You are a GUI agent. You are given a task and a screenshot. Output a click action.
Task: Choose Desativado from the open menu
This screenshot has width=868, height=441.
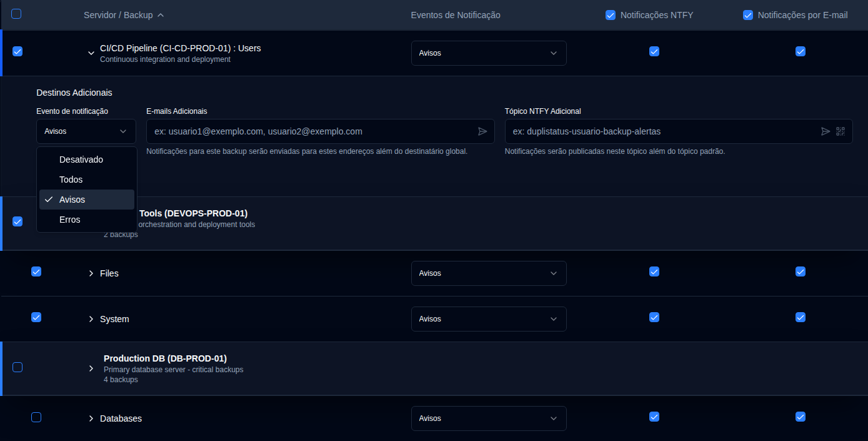[x=87, y=160]
